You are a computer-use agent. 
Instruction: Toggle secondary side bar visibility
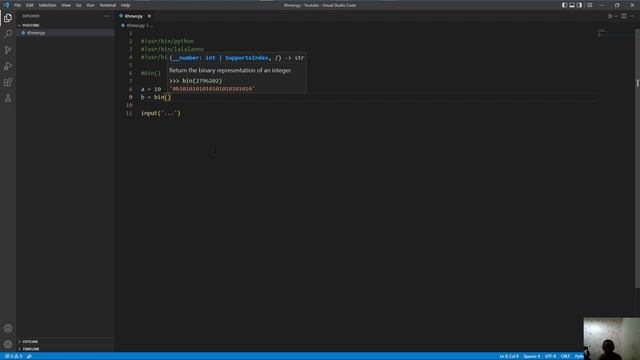point(579,5)
